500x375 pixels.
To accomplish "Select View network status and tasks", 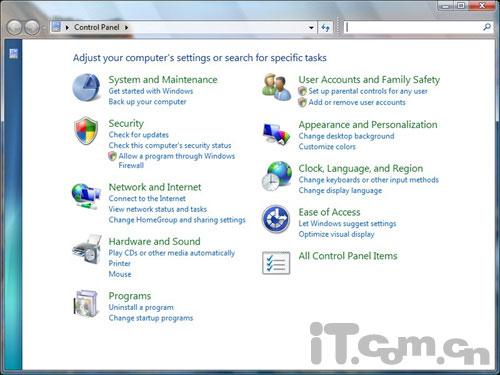I will coord(158,209).
